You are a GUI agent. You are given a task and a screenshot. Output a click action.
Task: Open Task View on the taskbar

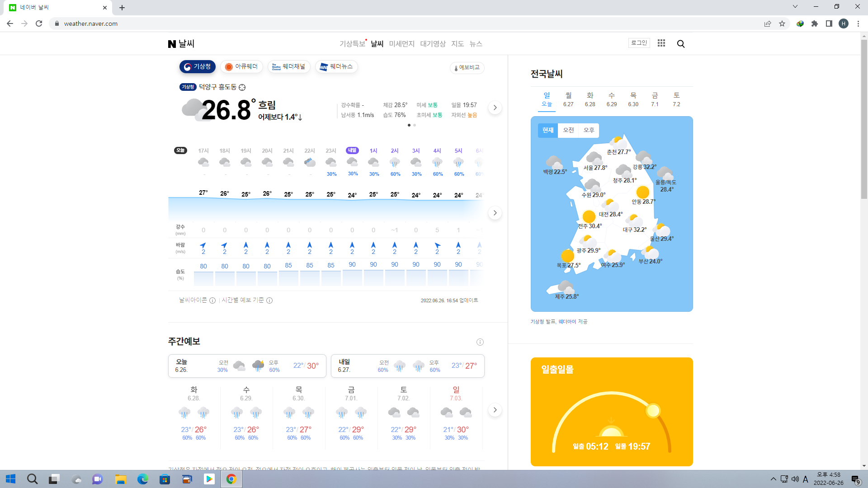[54, 479]
